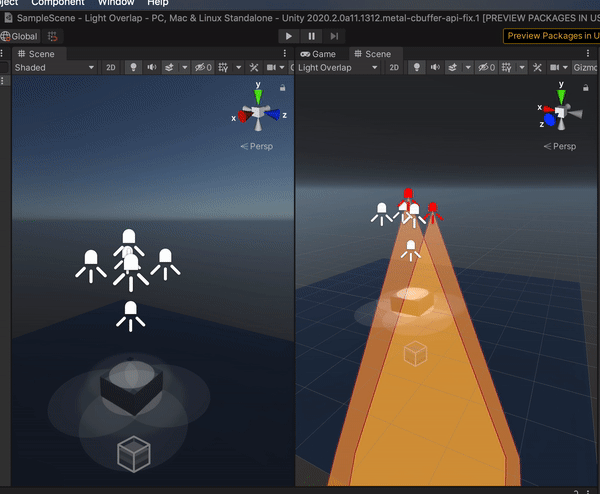Click the Global handle rotation button
The width and height of the screenshot is (600, 494).
[x=20, y=36]
